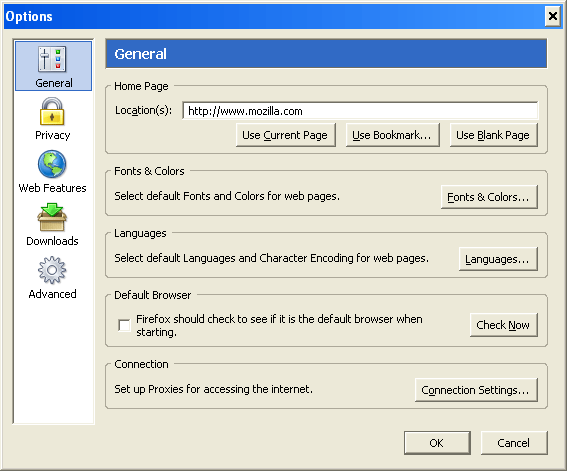Image resolution: width=567 pixels, height=471 pixels.
Task: Click the Advanced label in sidebar
Action: point(52,294)
